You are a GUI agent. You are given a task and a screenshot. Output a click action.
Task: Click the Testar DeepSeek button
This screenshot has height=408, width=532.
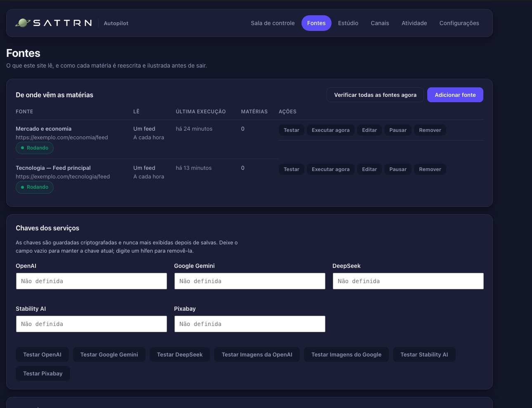pyautogui.click(x=180, y=354)
